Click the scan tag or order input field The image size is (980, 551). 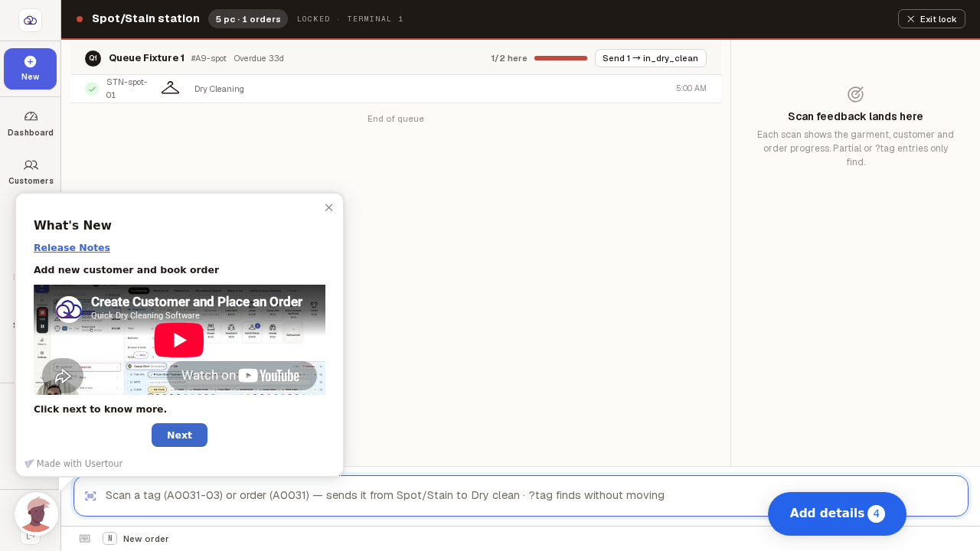click(521, 496)
